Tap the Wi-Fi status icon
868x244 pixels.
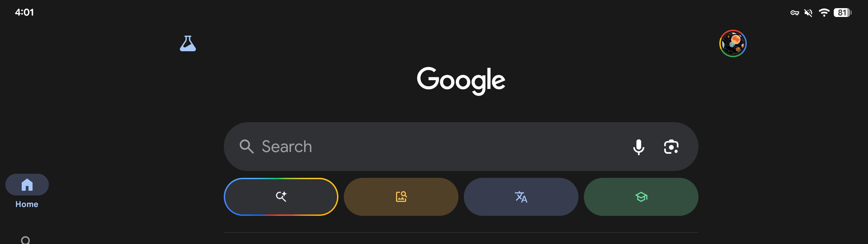pyautogui.click(x=824, y=13)
